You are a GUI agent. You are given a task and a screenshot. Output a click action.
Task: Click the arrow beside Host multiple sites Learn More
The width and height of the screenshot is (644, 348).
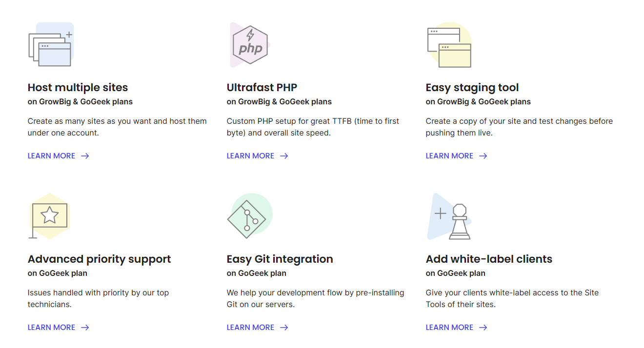[85, 156]
